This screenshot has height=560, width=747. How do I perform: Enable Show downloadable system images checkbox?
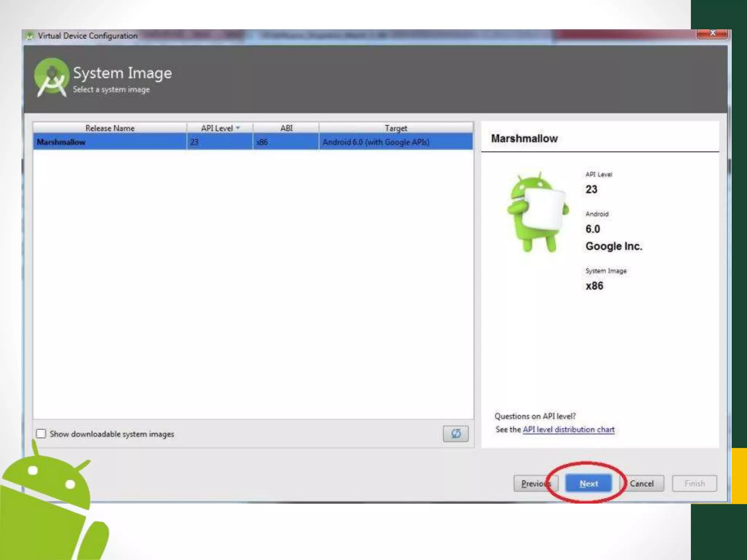coord(41,433)
